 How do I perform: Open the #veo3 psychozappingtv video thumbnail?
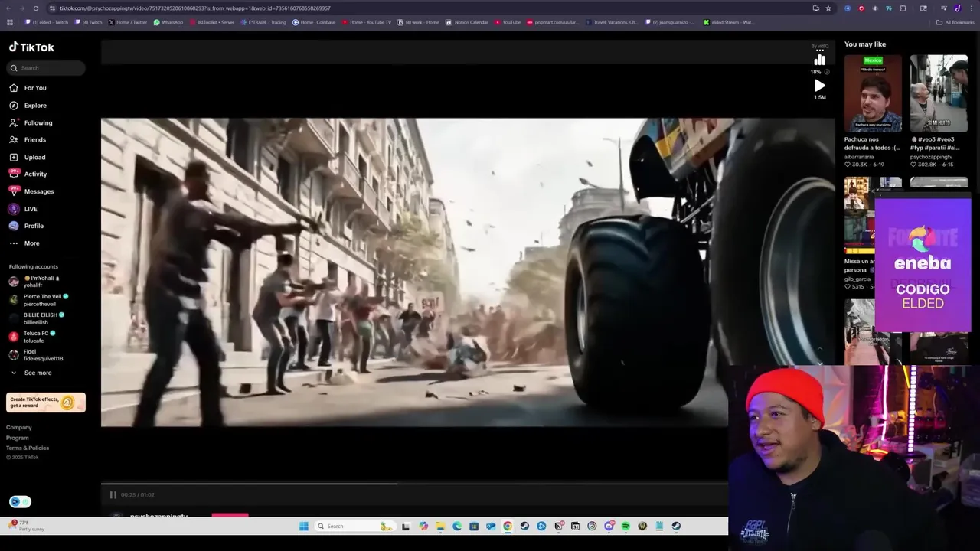click(x=939, y=93)
